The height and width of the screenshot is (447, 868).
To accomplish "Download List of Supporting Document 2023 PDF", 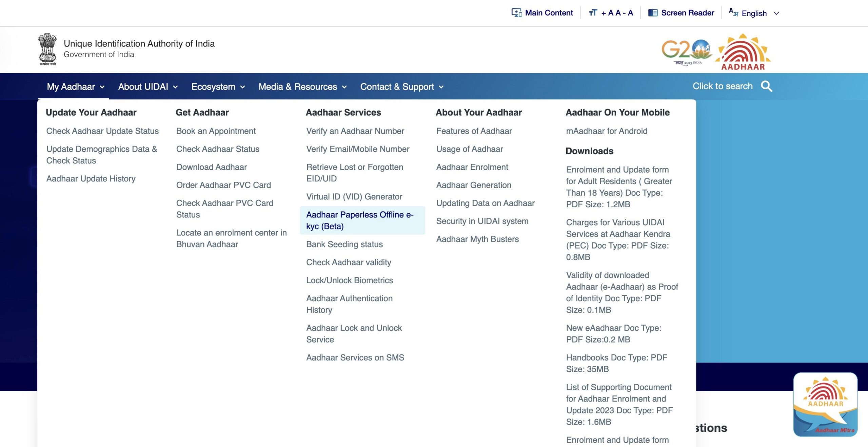I will pyautogui.click(x=619, y=404).
